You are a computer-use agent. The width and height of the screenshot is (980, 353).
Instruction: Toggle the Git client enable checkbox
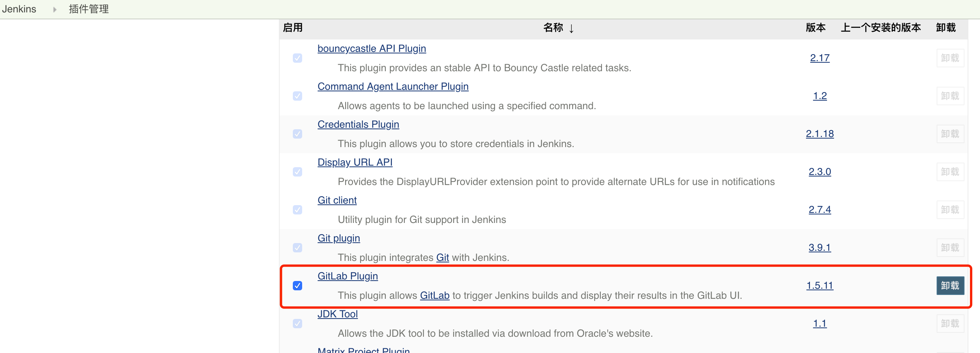(297, 210)
